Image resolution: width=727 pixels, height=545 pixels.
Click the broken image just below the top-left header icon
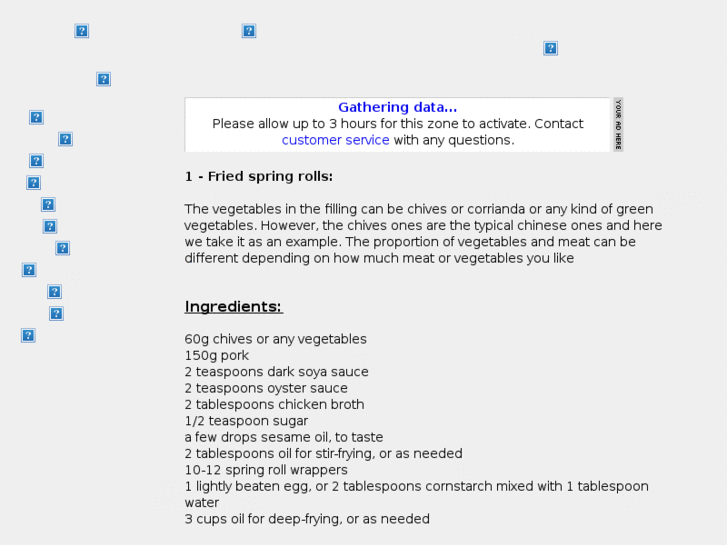point(103,79)
